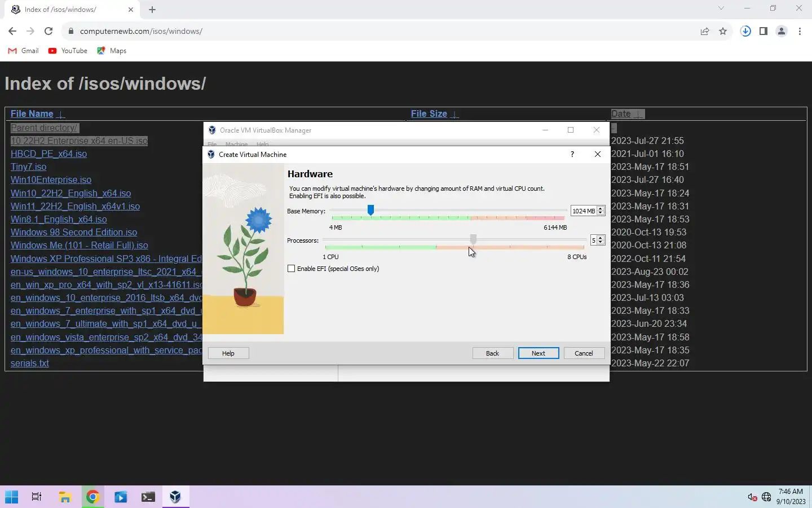Decrease base memory with the down spinner
This screenshot has height=508, width=812.
coord(601,213)
